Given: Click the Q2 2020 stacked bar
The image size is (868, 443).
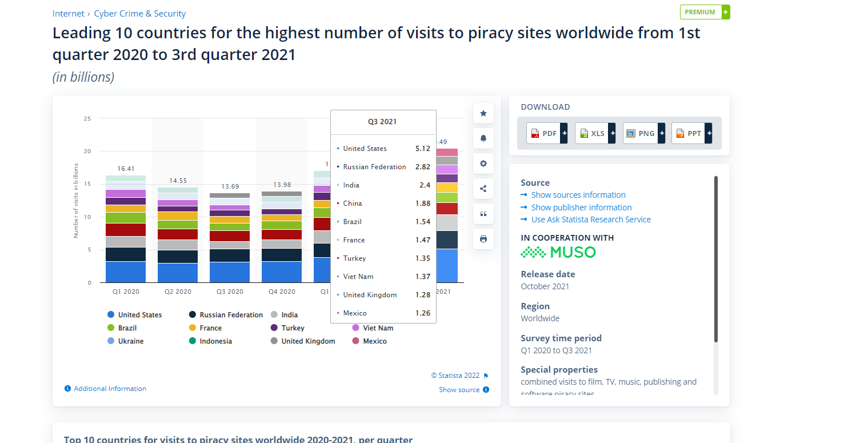Looking at the screenshot, I should click(x=178, y=235).
